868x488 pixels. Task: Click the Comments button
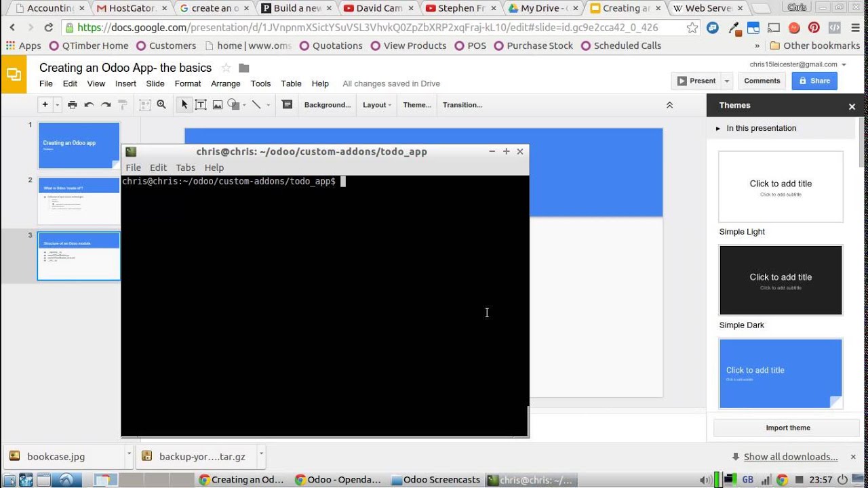click(x=762, y=81)
